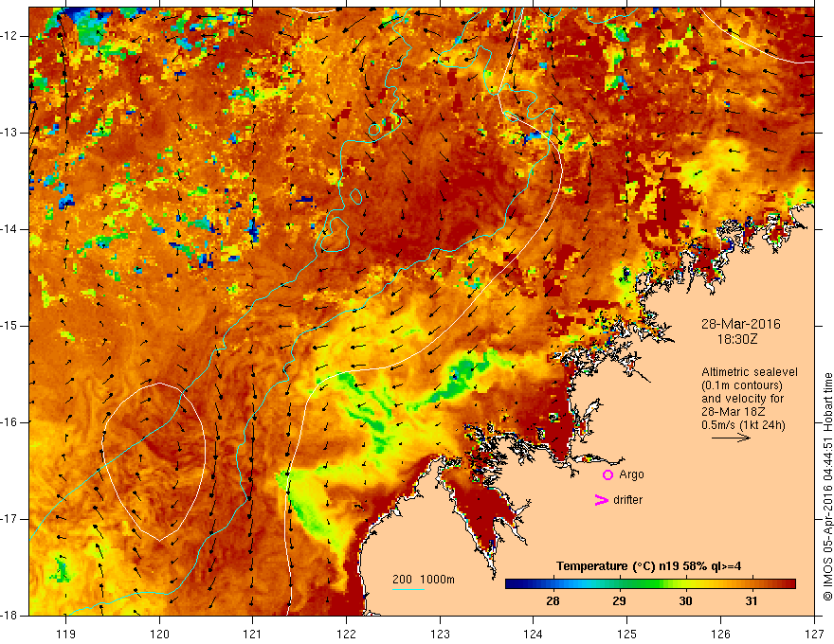
Task: Click the longitude axis label 122
Action: [346, 634]
